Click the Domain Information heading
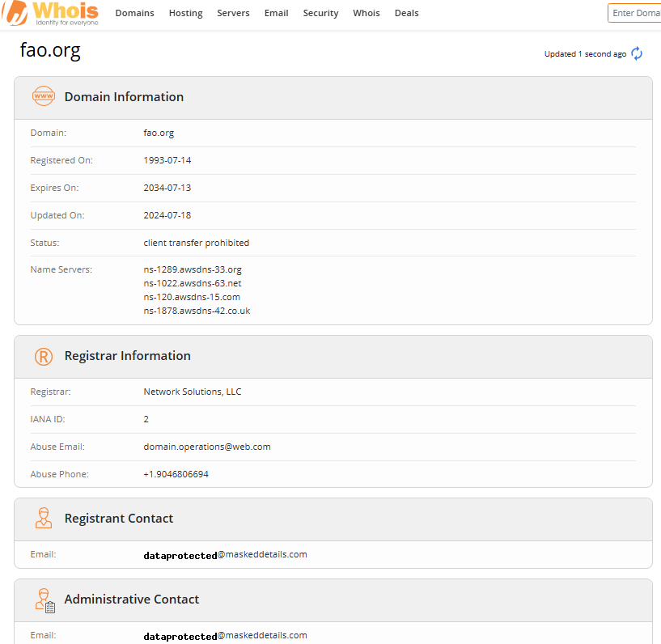This screenshot has height=644, width=661. [124, 96]
